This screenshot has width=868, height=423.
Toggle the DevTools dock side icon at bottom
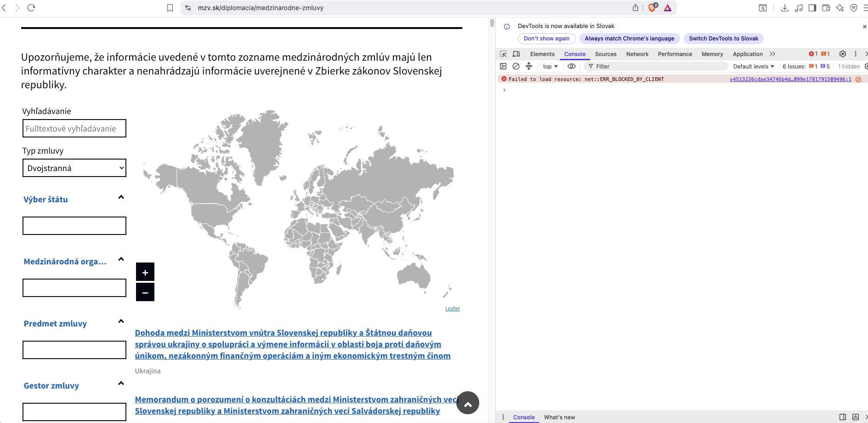coord(843,417)
